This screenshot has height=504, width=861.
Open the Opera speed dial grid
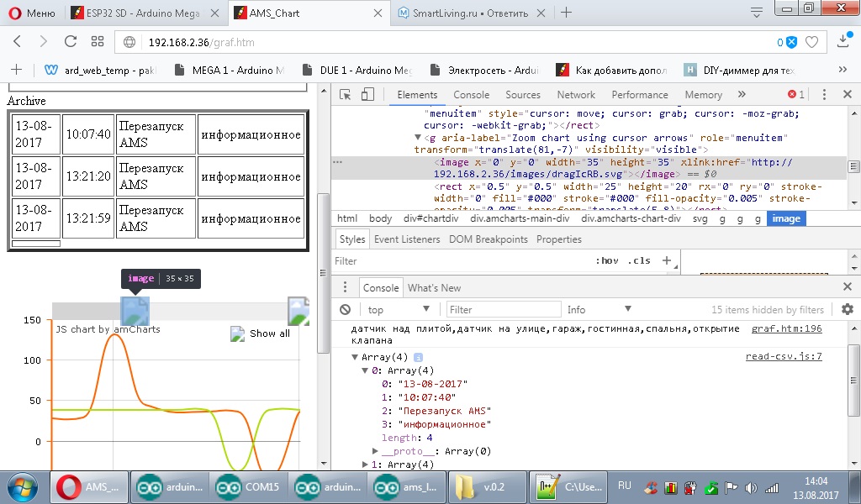[98, 41]
